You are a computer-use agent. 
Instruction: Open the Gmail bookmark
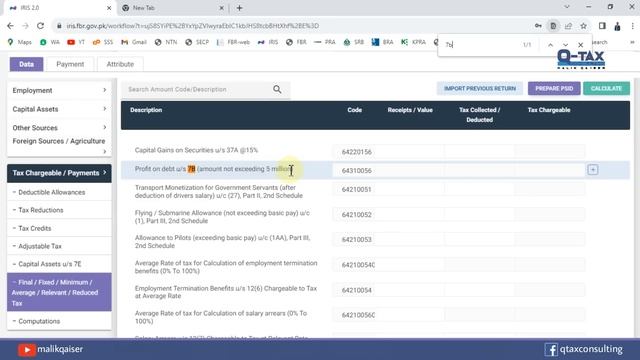click(134, 42)
